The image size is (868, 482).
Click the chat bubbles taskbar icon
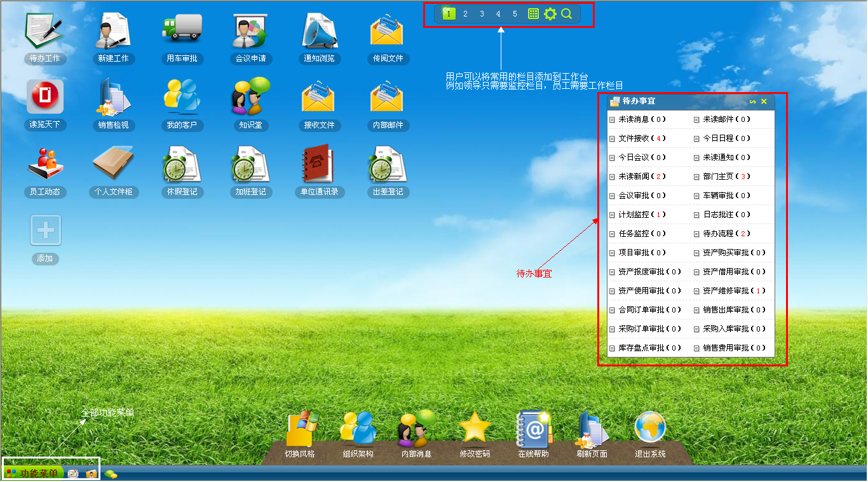tap(111, 474)
